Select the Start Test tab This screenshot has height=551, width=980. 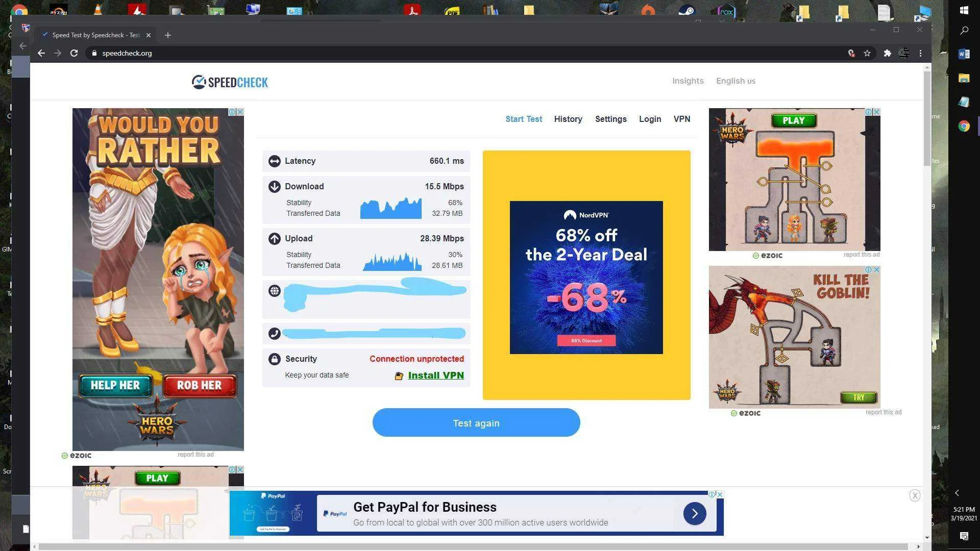point(524,119)
